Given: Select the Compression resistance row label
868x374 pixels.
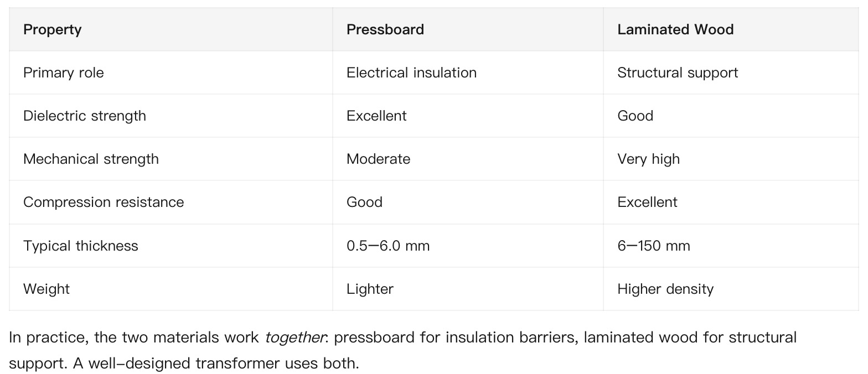Looking at the screenshot, I should click(x=104, y=202).
